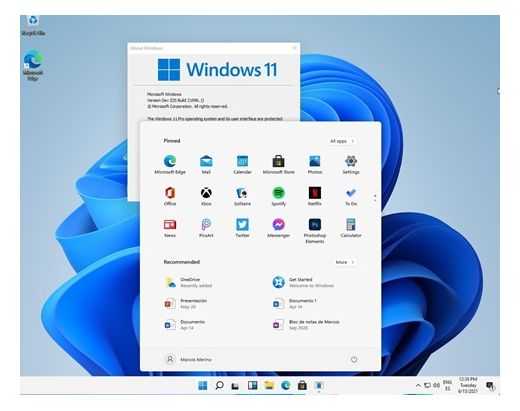Open the volume tray icon
Screen dimensions: 520x411
436,386
